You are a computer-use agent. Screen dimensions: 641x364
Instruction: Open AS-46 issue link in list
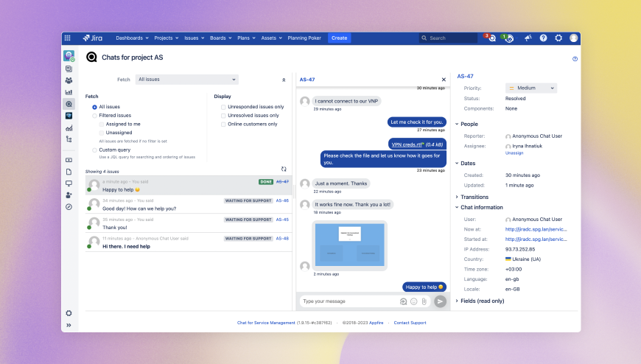282,201
